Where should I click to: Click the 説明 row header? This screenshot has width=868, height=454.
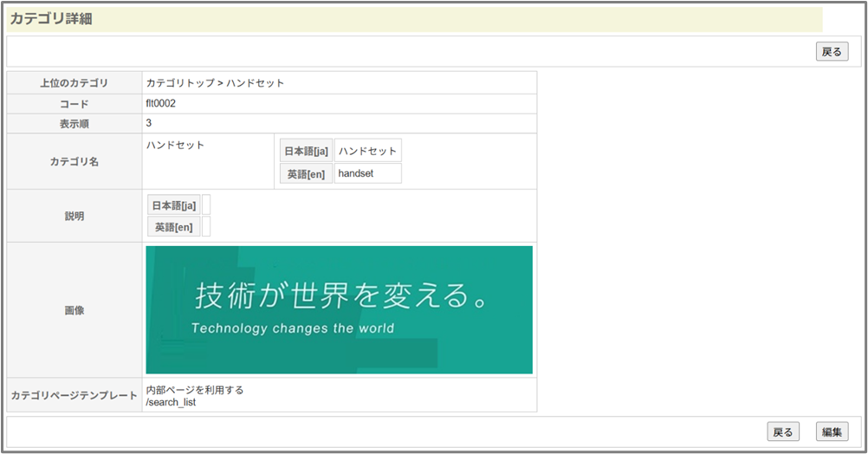coord(74,216)
